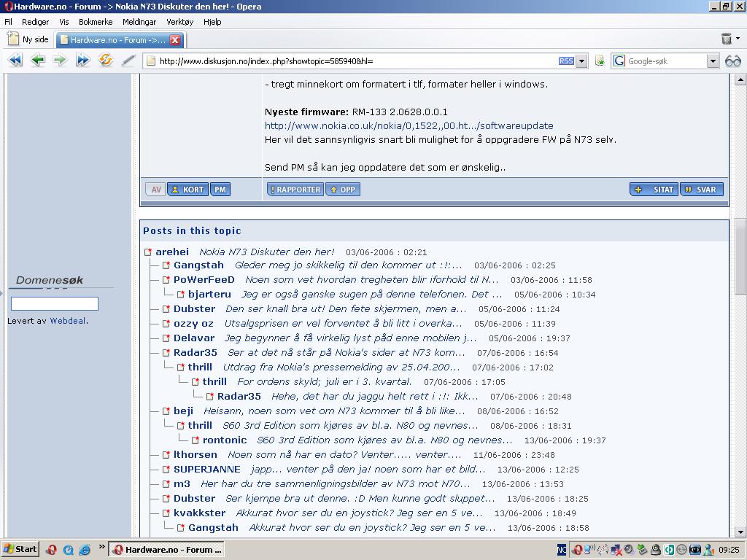Open the Google search engine dropdown

pos(712,61)
